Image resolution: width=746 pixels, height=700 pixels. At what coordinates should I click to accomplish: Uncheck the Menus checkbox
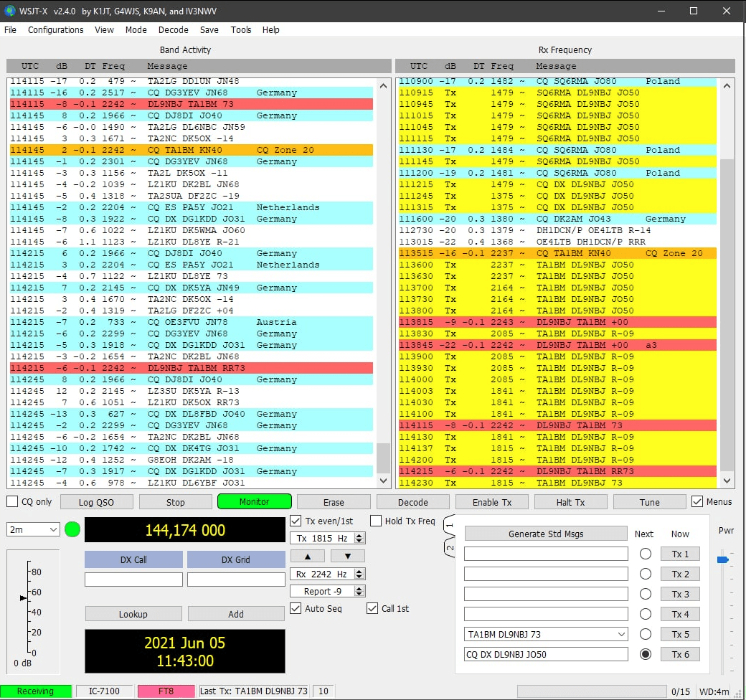(697, 502)
